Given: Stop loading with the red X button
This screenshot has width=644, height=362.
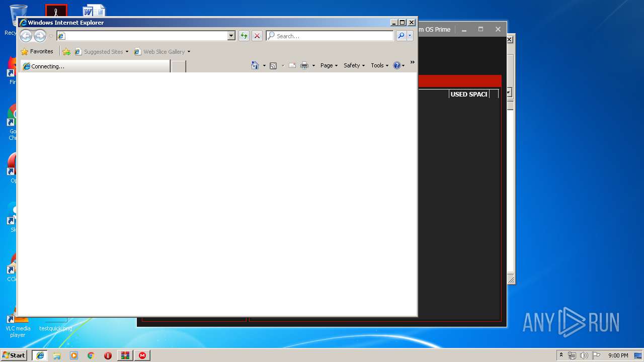Looking at the screenshot, I should (257, 36).
